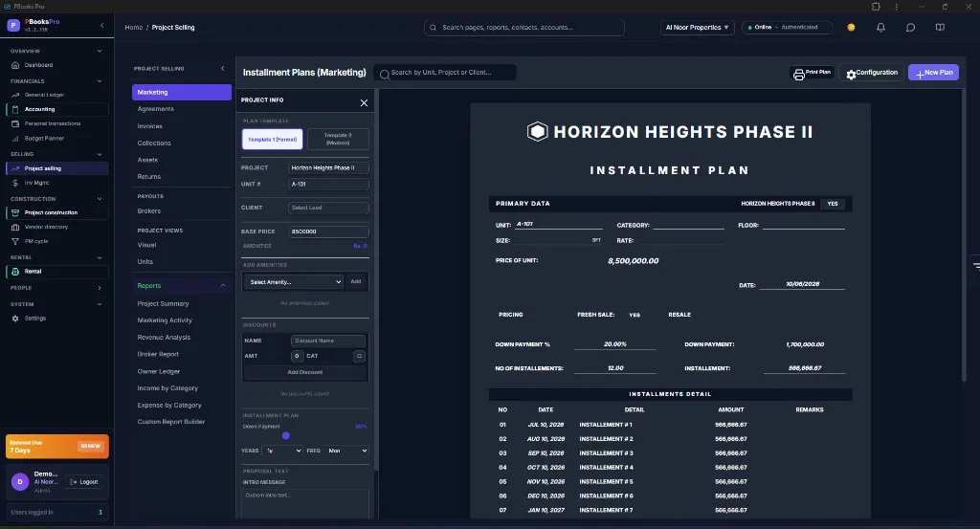This screenshot has width=980, height=529.
Task: Open Project construction section
Action: pyautogui.click(x=57, y=213)
